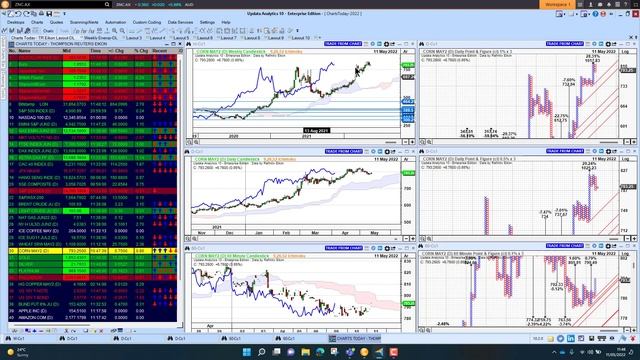Click the symbol search magnifier icon
The image size is (640, 360).
107,4
